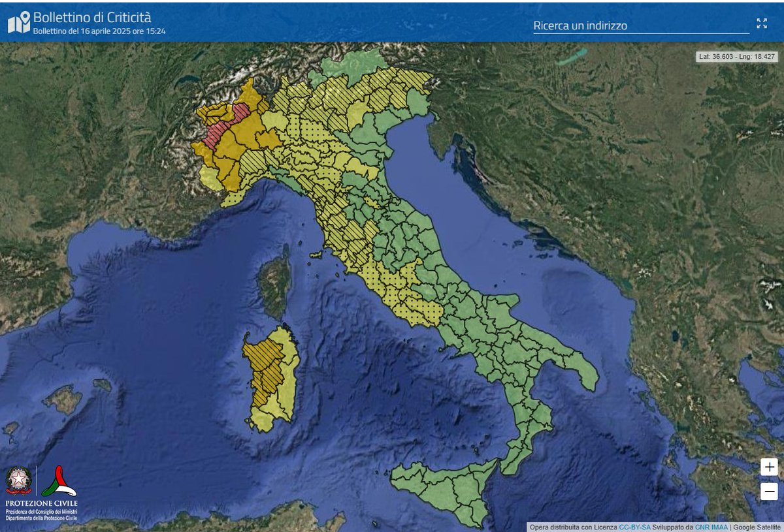This screenshot has height=532, width=784.
Task: Click the Protezione Civile logo
Action: [x=59, y=482]
